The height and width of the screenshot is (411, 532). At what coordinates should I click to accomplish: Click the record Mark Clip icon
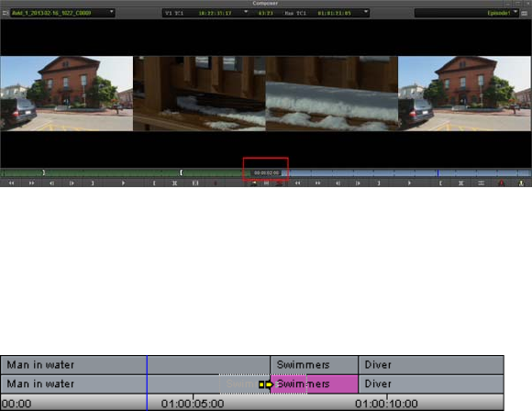[460, 183]
